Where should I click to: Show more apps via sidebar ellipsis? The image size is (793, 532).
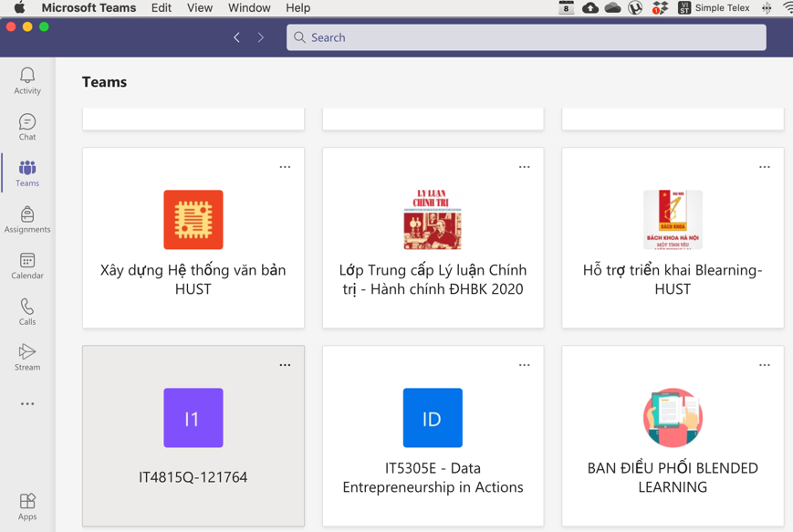(x=27, y=403)
